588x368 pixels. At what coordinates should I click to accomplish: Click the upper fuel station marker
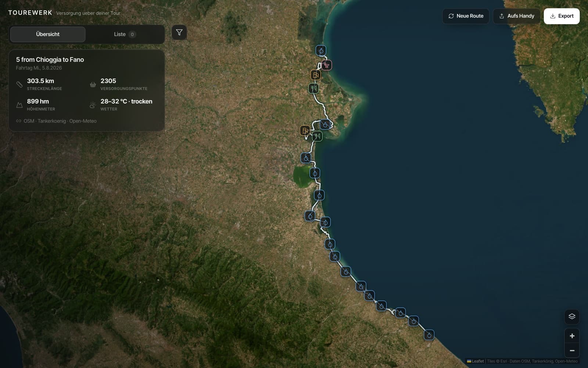pos(316,75)
